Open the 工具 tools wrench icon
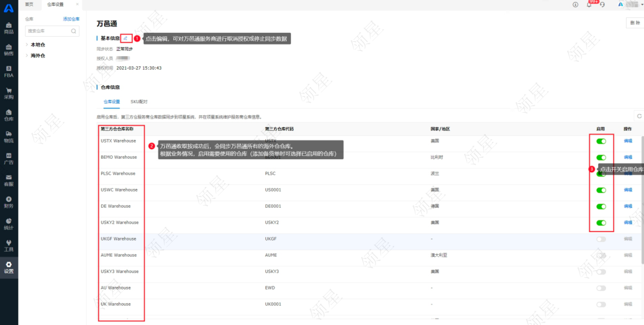This screenshot has height=325, width=644. pyautogui.click(x=9, y=245)
